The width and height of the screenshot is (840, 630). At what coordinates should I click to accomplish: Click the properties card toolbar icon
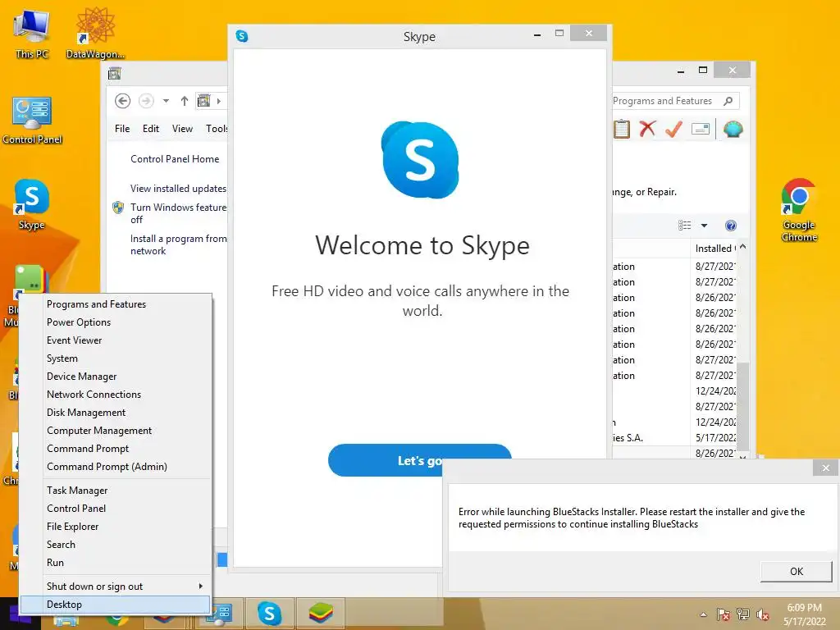(701, 129)
